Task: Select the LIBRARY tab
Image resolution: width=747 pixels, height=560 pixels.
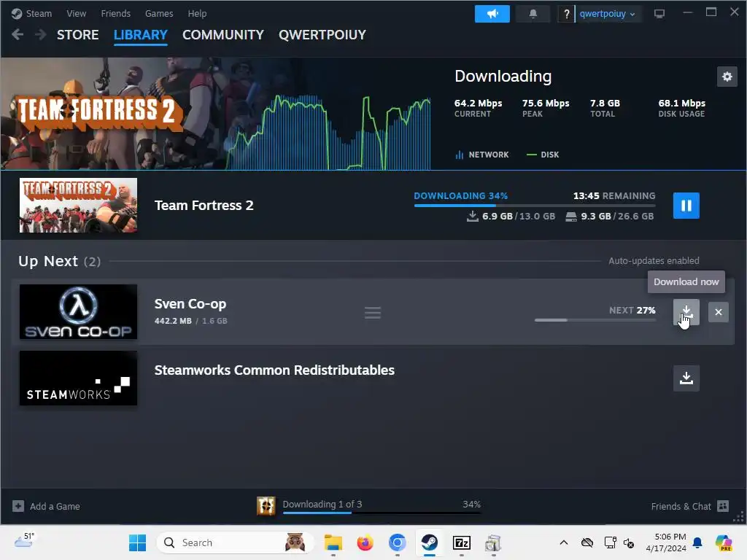Action: pyautogui.click(x=141, y=35)
